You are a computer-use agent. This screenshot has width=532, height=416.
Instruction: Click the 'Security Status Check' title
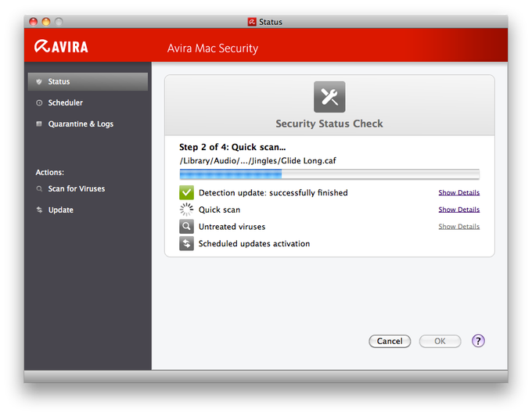pyautogui.click(x=329, y=124)
